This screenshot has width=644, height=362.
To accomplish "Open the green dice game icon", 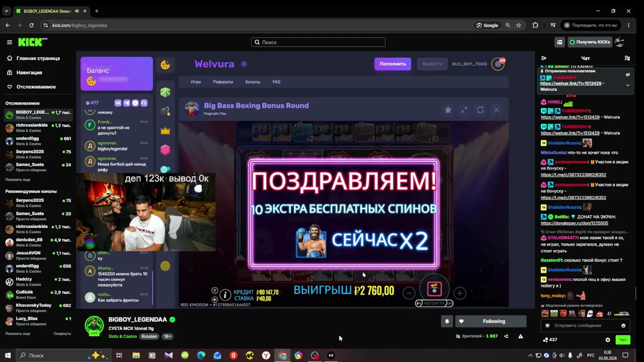I will (165, 92).
